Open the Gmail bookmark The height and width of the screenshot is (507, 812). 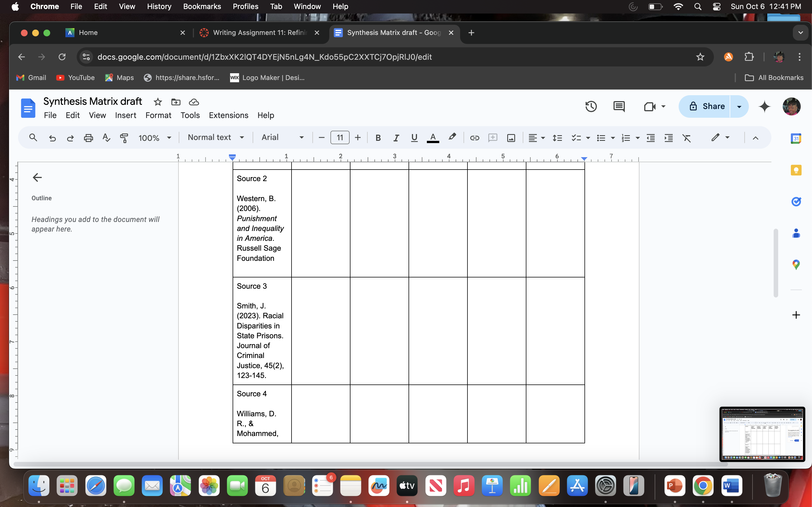[31, 77]
